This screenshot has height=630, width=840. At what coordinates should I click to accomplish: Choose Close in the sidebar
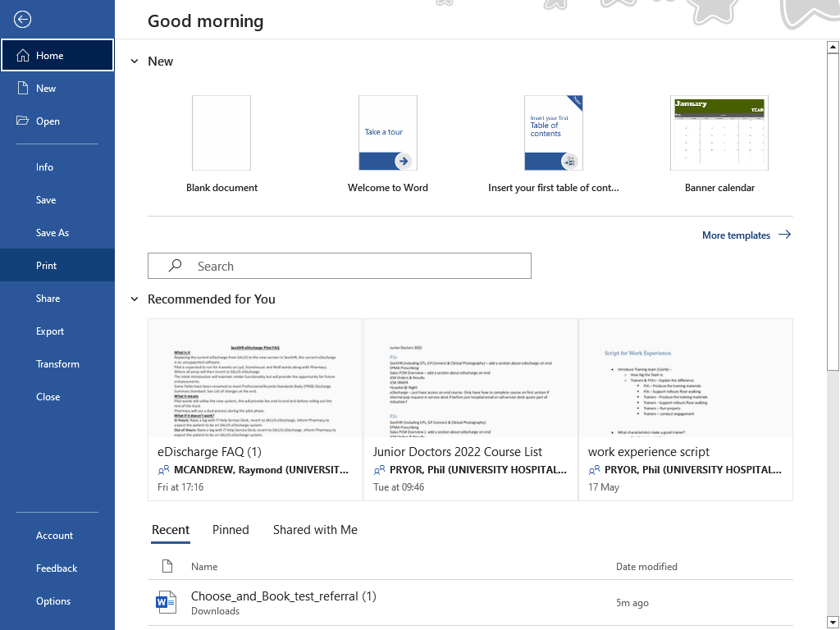tap(57, 397)
